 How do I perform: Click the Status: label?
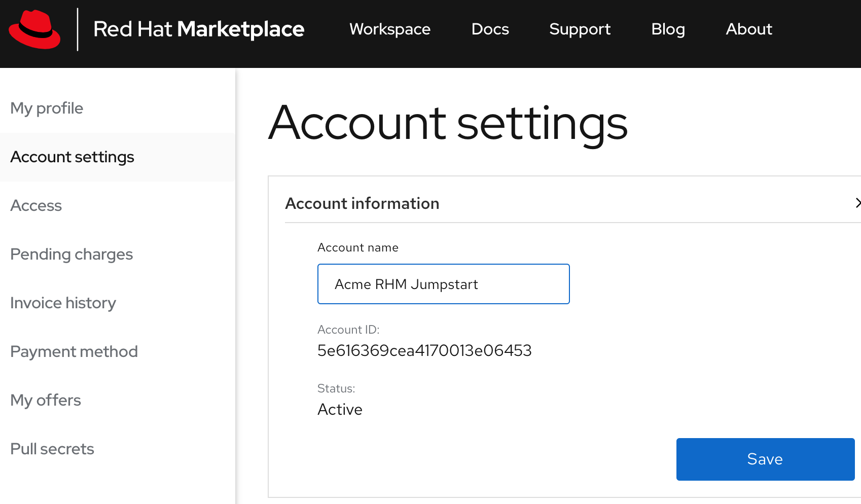pyautogui.click(x=336, y=388)
